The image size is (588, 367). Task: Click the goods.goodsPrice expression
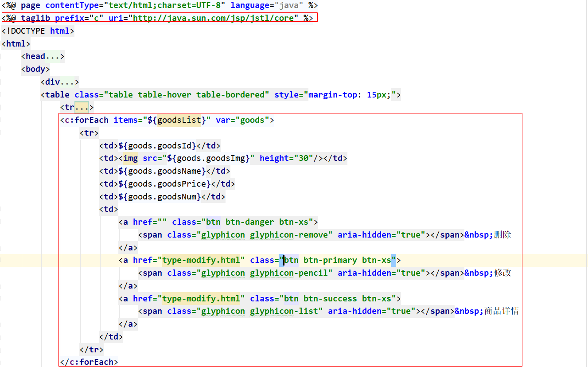164,184
